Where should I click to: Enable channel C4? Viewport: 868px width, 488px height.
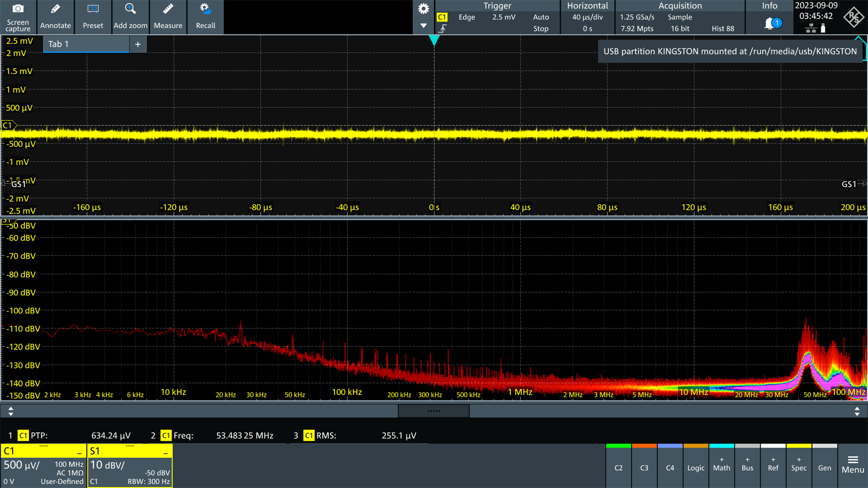[670, 466]
